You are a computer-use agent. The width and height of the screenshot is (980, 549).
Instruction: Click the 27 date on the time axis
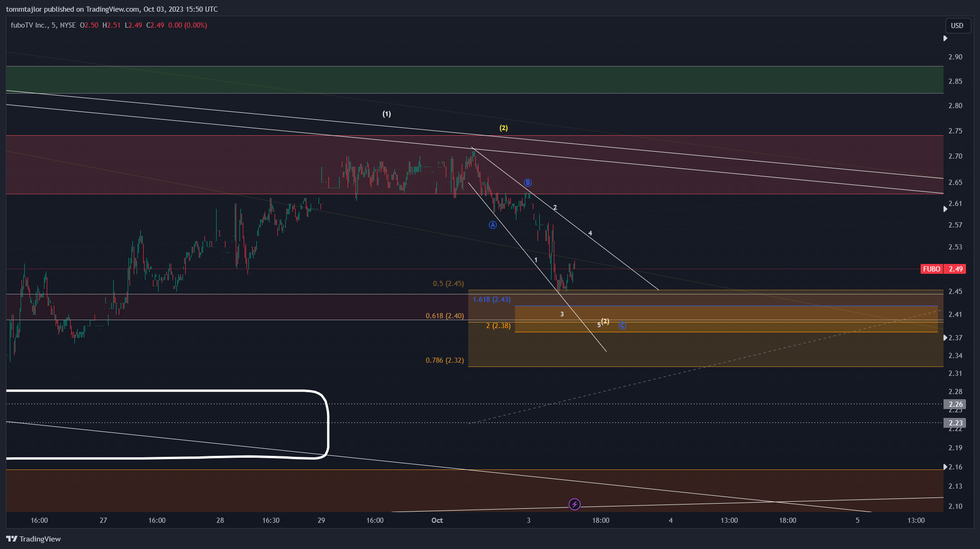click(x=103, y=520)
